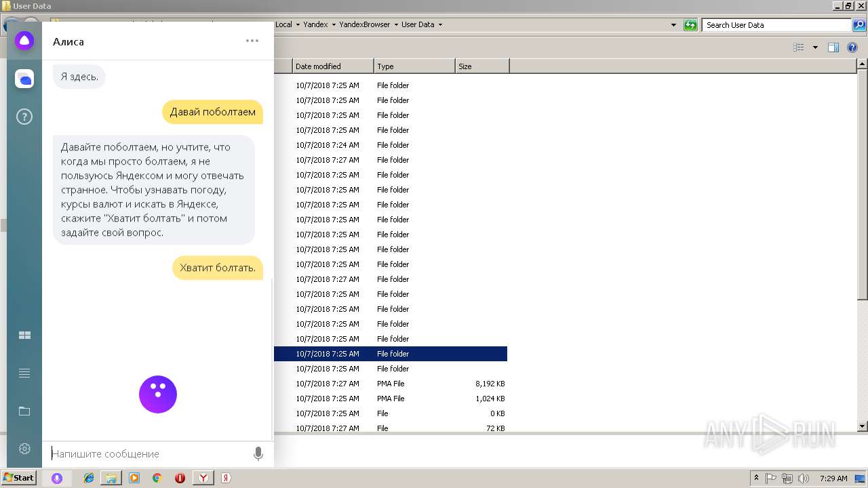The image size is (868, 488).
Task: Go to Yandex folder in the breadcrumb
Action: pyautogui.click(x=315, y=25)
